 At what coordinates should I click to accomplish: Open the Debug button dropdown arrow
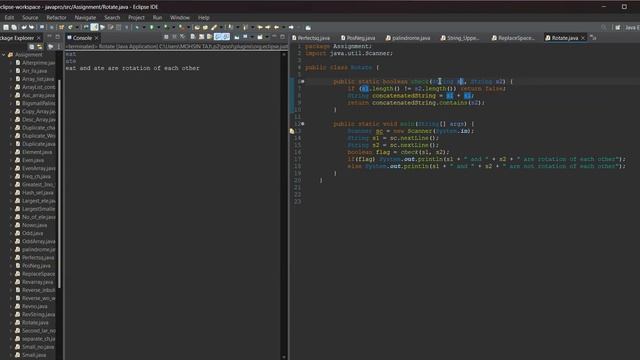point(143,27)
